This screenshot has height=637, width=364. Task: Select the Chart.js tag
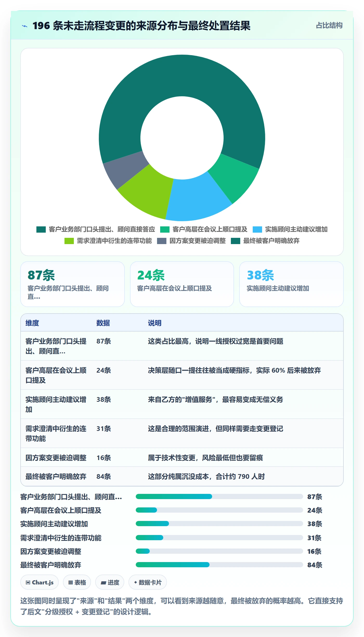[40, 582]
